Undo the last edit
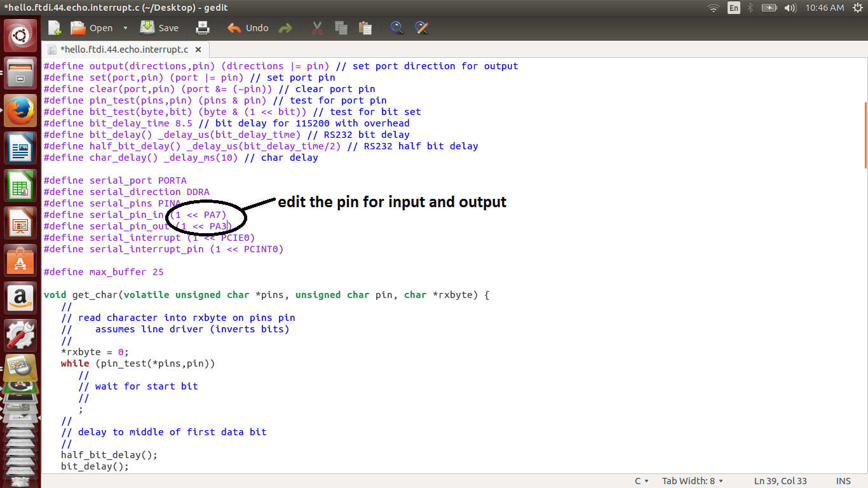Image resolution: width=868 pixels, height=488 pixels. (248, 28)
